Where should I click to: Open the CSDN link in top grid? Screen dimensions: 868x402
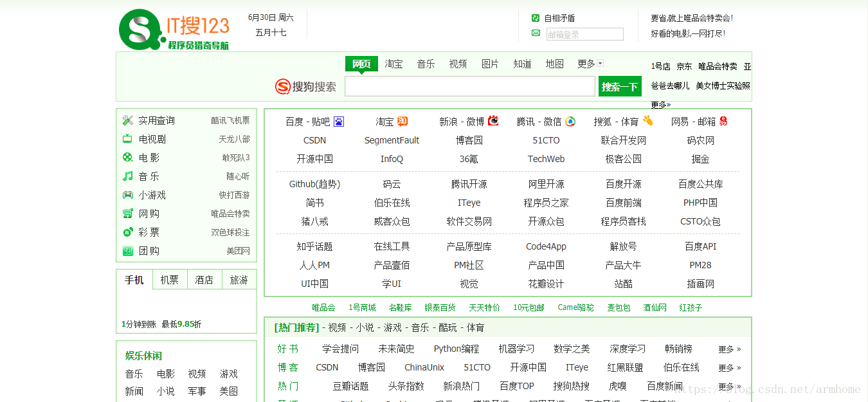pos(314,140)
